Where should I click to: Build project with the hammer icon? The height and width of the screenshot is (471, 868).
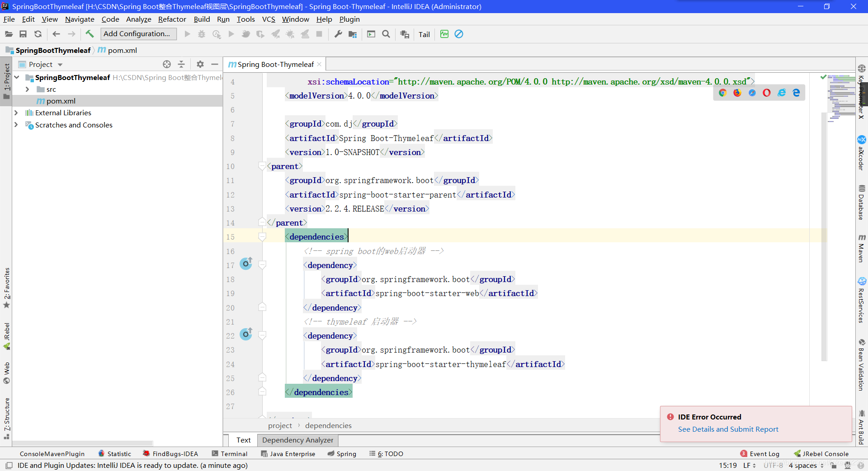tap(90, 34)
